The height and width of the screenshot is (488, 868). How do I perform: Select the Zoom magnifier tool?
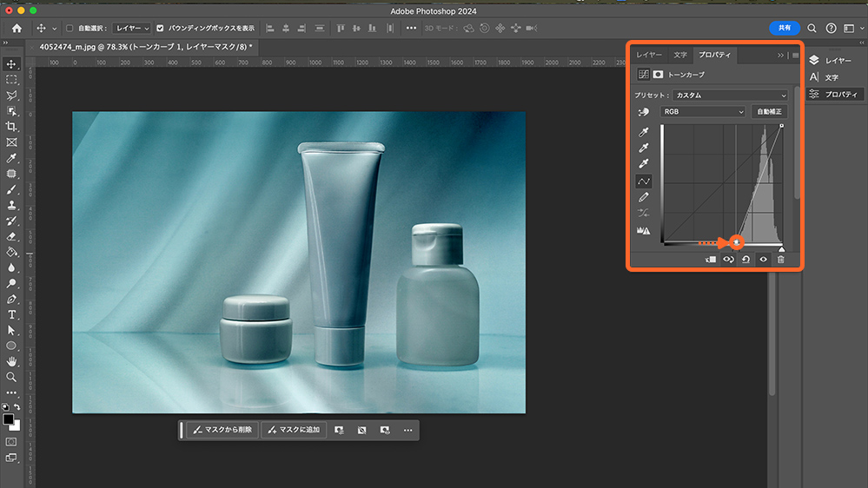click(x=11, y=377)
